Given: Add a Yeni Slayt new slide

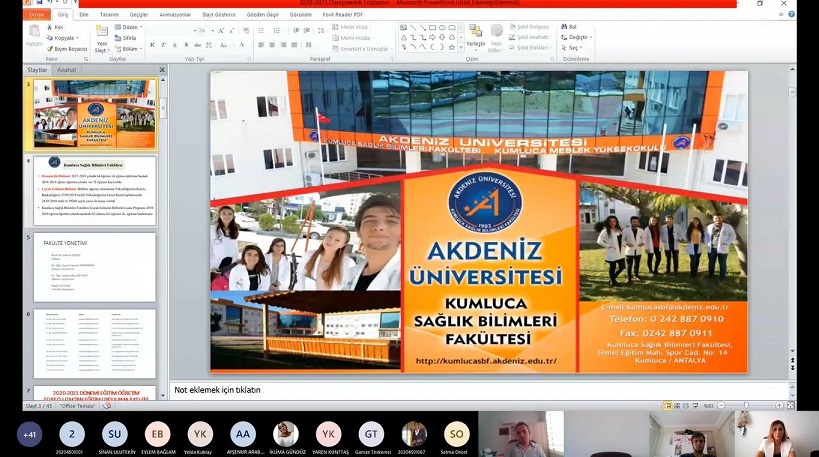Looking at the screenshot, I should coord(101,39).
